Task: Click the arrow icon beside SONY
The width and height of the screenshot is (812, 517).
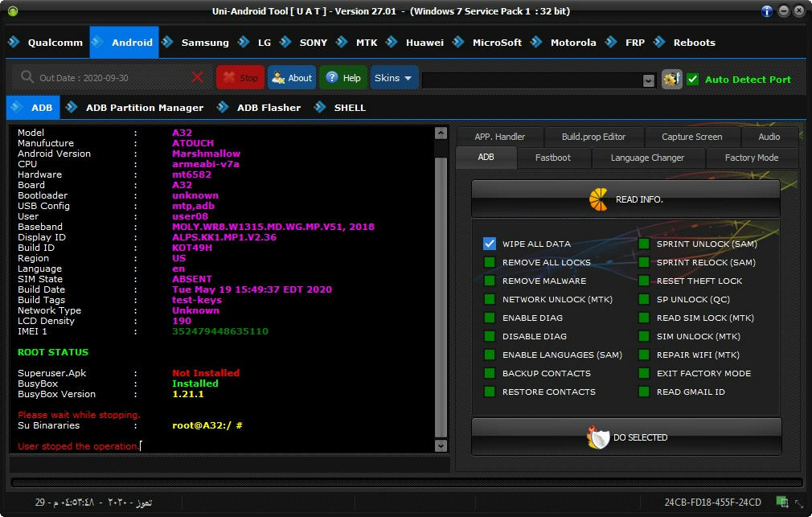Action: pos(285,42)
